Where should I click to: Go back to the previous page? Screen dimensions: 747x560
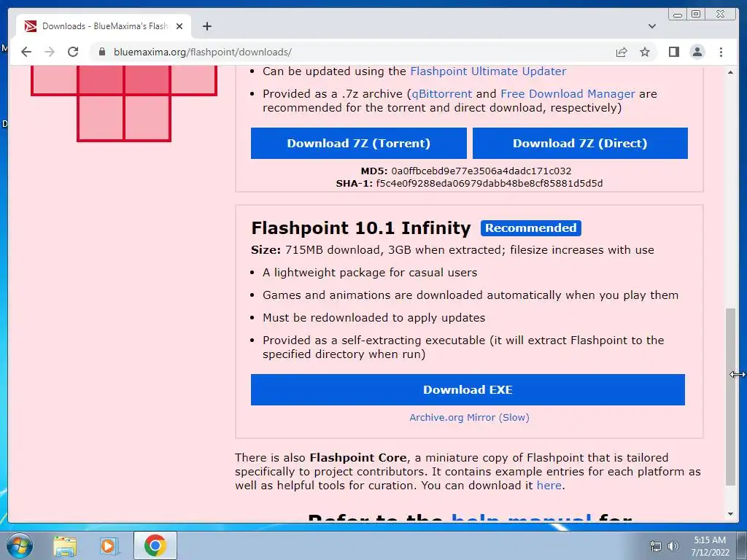point(26,52)
